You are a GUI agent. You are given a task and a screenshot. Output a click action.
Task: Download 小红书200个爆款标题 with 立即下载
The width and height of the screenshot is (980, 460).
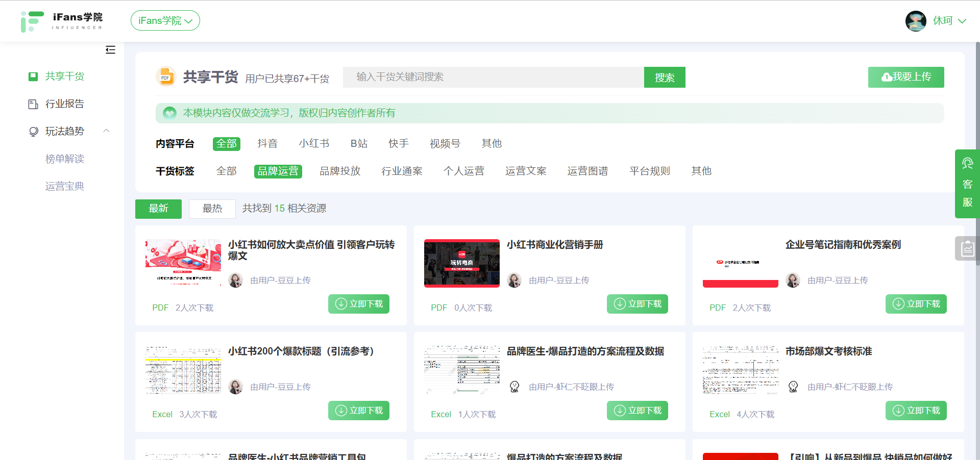coord(359,411)
